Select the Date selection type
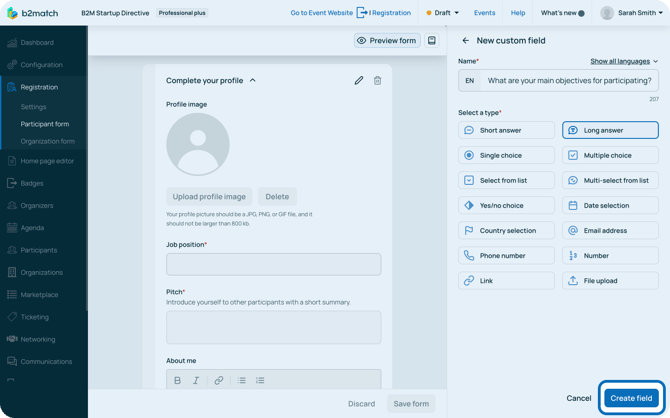 pyautogui.click(x=610, y=206)
